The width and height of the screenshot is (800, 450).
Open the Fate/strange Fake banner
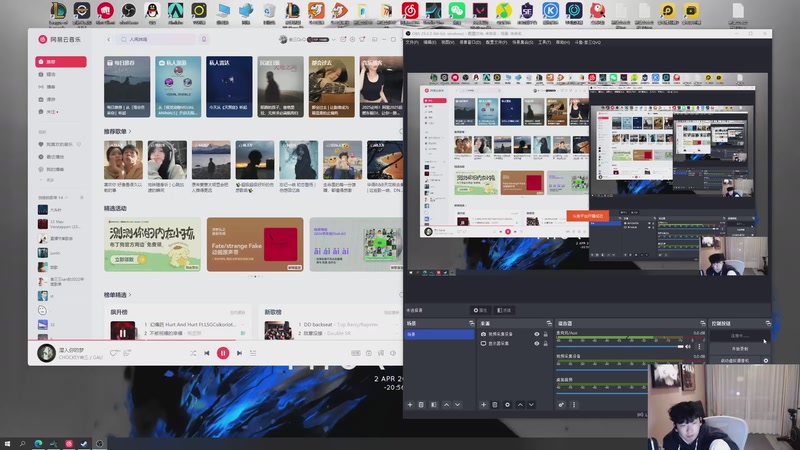pos(255,244)
